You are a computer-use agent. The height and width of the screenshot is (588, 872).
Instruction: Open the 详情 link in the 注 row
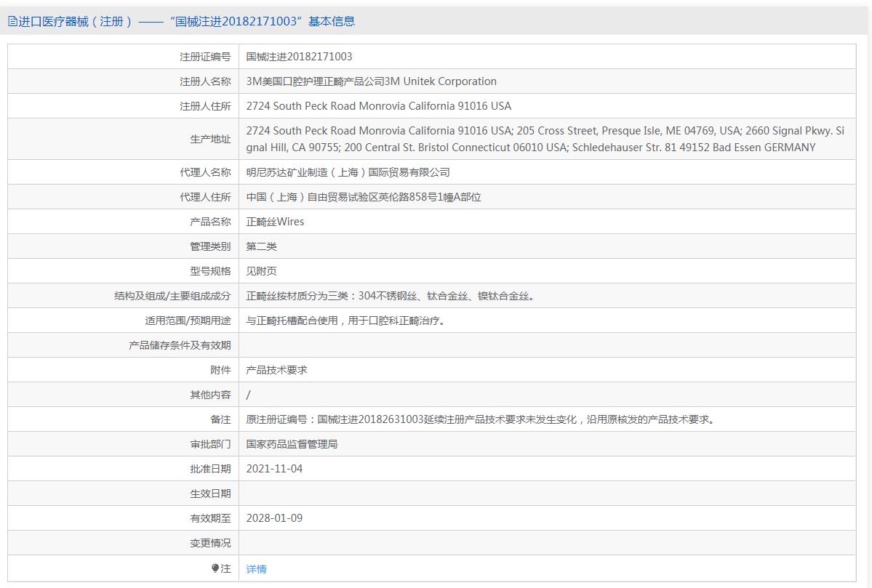(257, 569)
